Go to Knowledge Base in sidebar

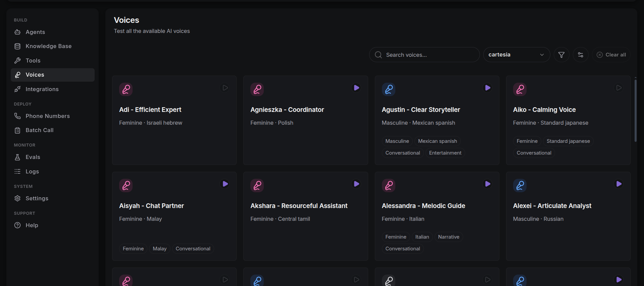[53, 46]
